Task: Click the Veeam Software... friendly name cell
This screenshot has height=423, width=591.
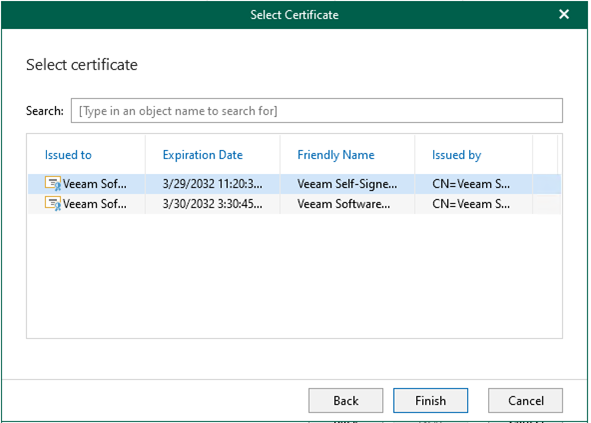Action: pos(344,204)
